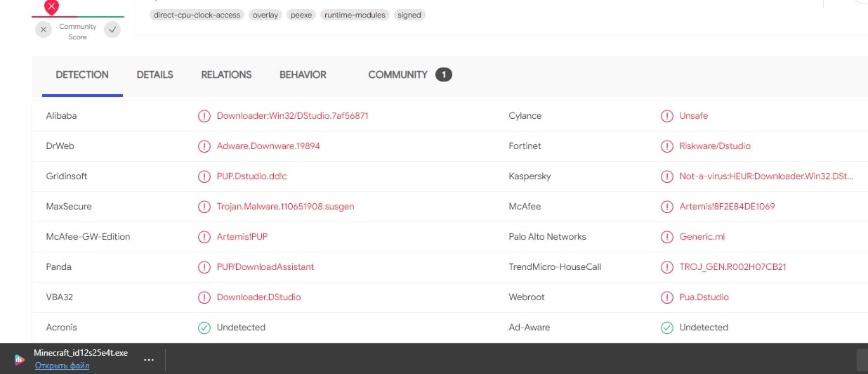Click the Gridinsoft detection warning icon
Viewport: 868px width, 374px height.
click(204, 176)
